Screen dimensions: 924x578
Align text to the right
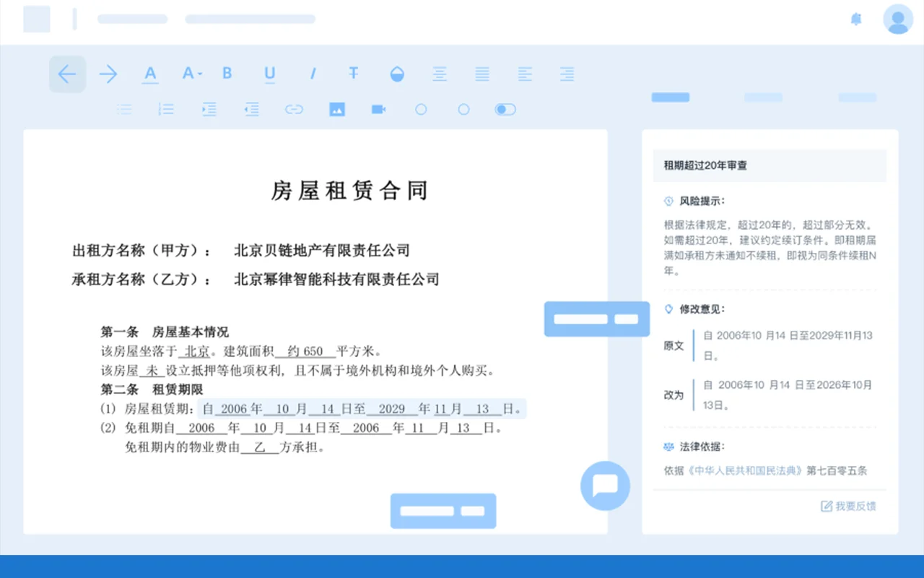coord(567,74)
